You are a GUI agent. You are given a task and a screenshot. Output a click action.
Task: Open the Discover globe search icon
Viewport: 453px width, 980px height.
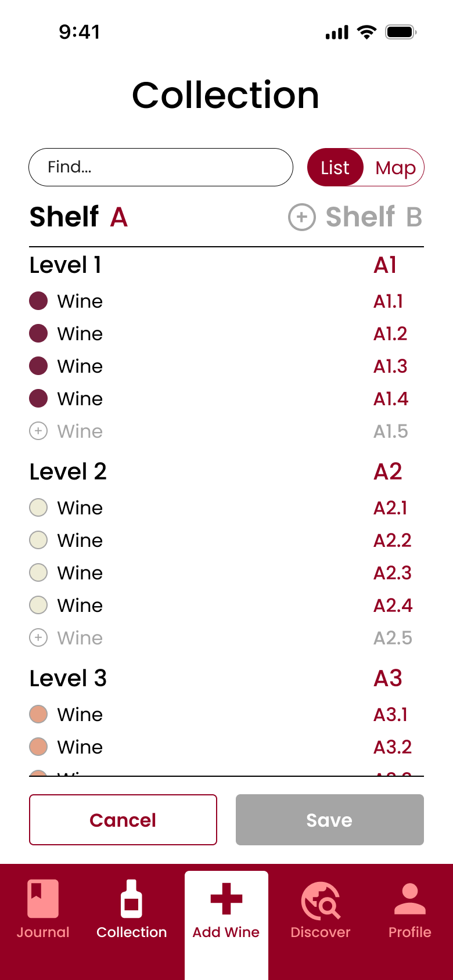pos(320,901)
